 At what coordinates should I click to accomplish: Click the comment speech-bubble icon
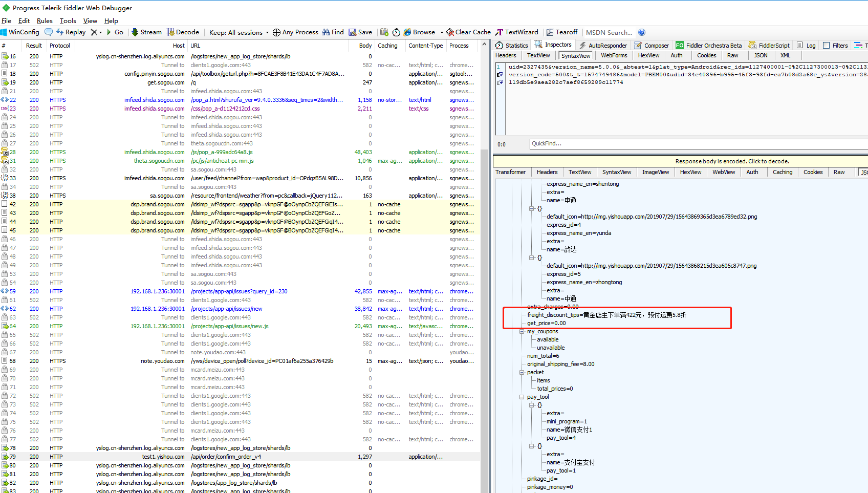click(49, 32)
